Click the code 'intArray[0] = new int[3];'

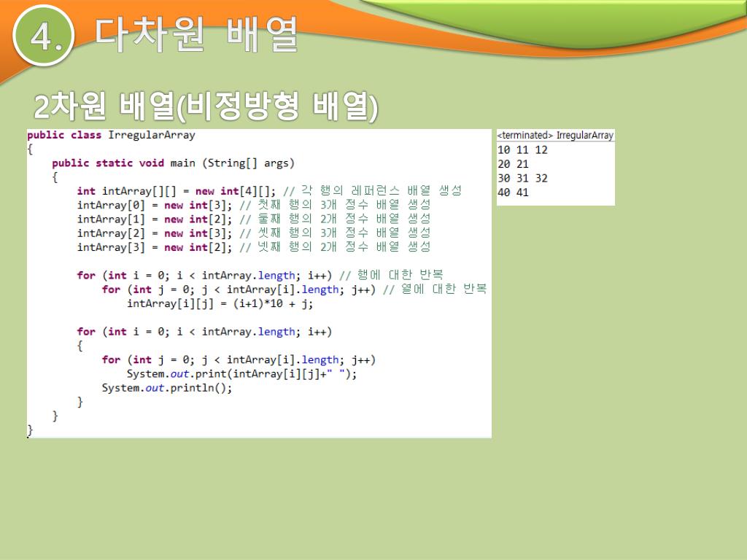[x=155, y=205]
